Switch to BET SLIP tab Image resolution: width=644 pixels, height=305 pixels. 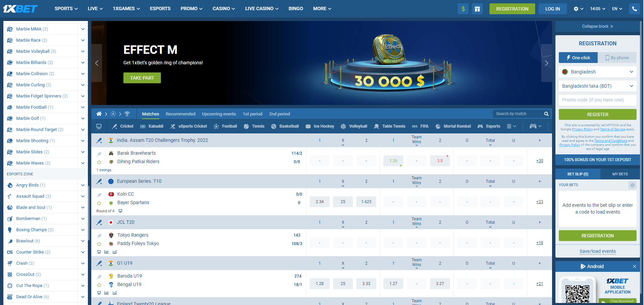click(x=578, y=174)
